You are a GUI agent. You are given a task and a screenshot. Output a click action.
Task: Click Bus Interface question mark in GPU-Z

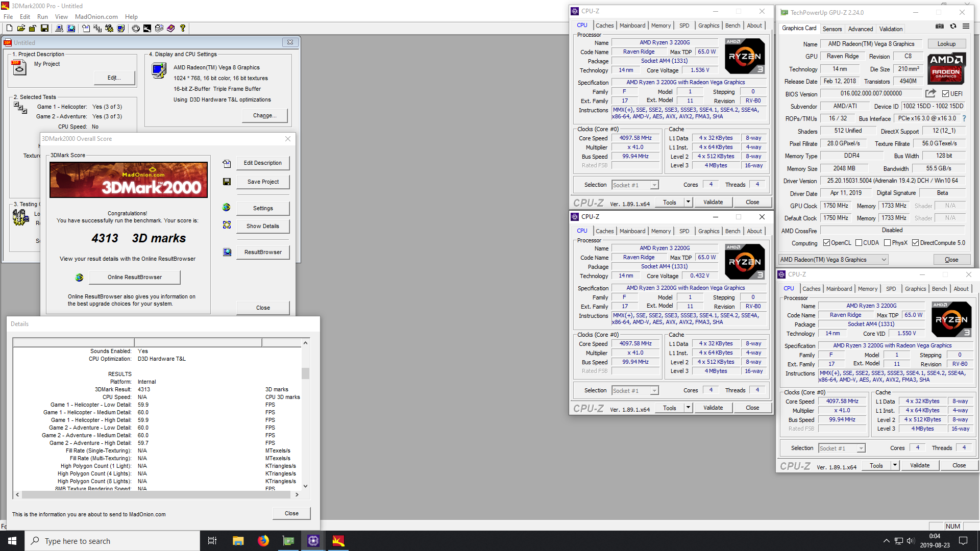pyautogui.click(x=964, y=118)
